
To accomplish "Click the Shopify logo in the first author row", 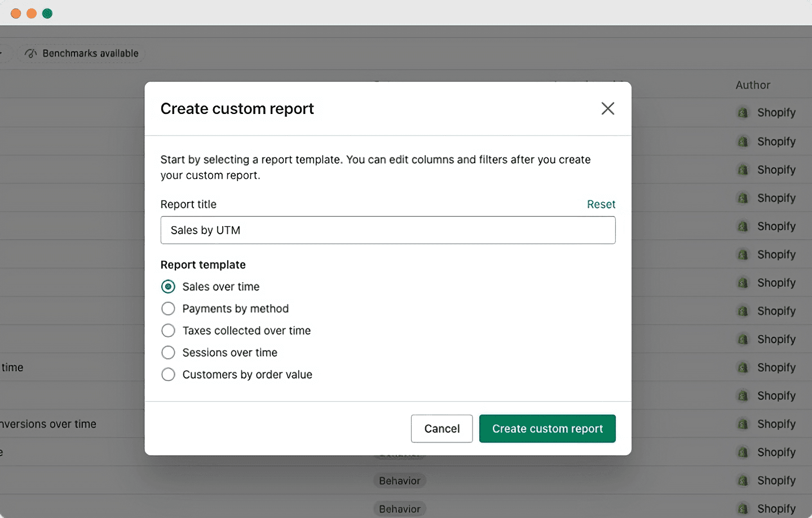I will coord(743,113).
